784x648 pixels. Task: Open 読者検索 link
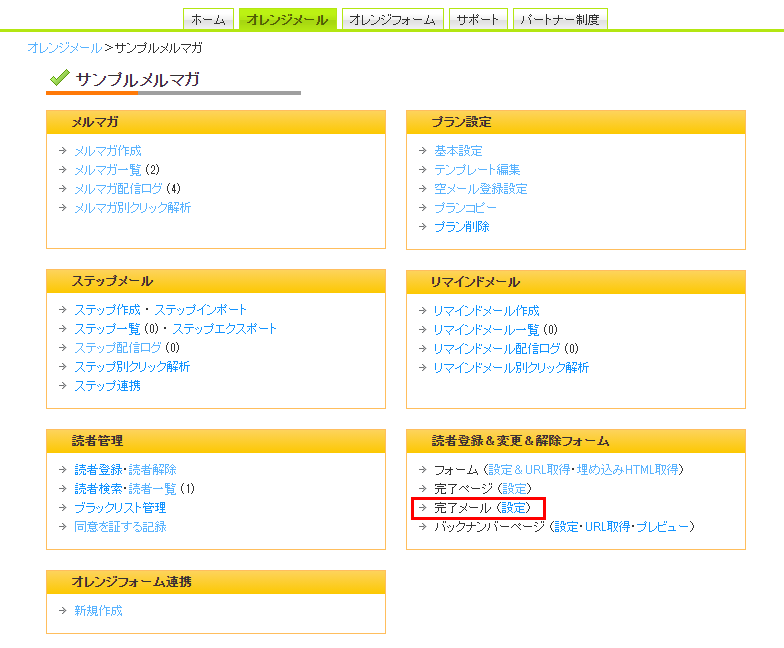(98, 489)
